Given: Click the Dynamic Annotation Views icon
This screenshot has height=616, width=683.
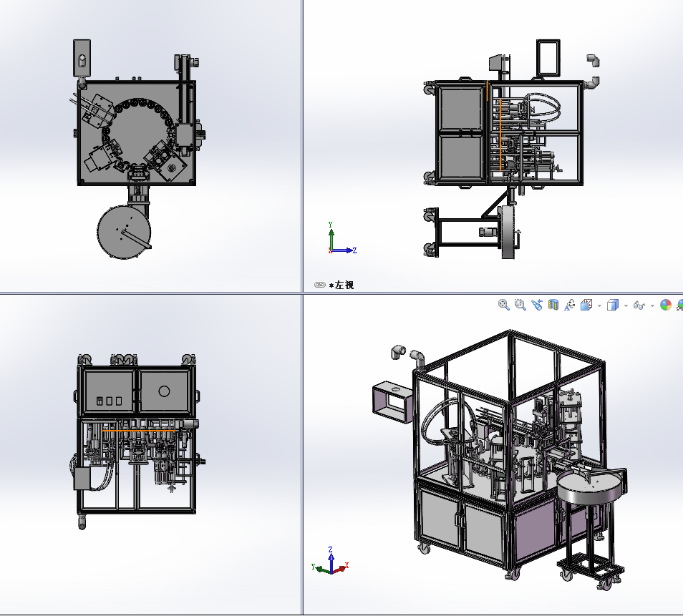Looking at the screenshot, I should [570, 305].
